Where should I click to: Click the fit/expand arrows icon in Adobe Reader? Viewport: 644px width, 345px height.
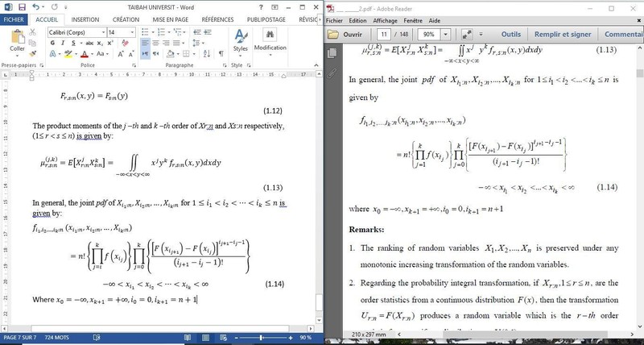click(x=467, y=35)
